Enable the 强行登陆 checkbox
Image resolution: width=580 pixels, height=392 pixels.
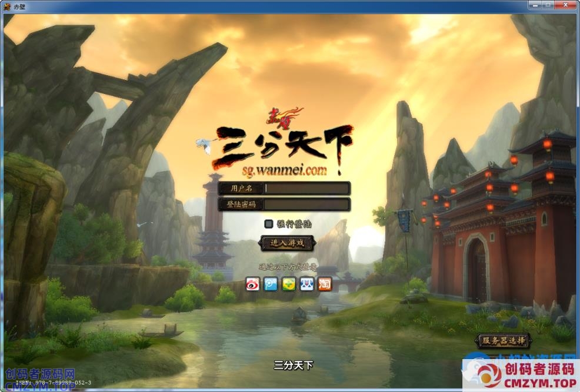point(269,223)
